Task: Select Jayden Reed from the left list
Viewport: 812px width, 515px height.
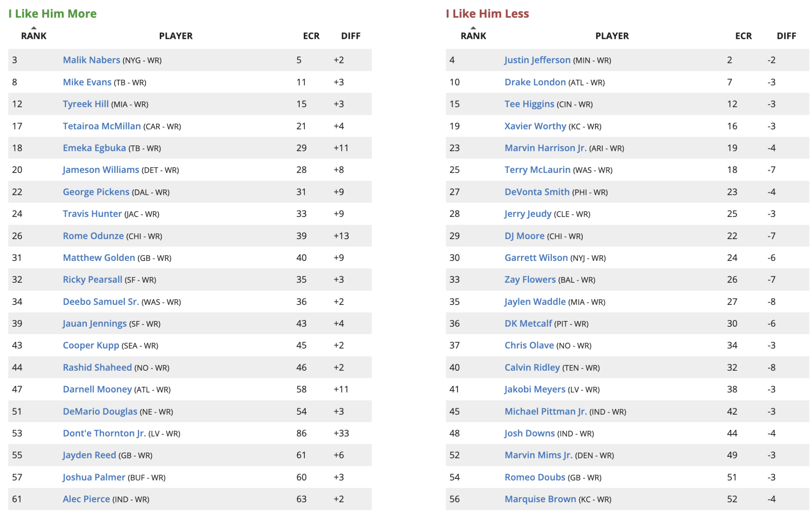Action: tap(89, 455)
